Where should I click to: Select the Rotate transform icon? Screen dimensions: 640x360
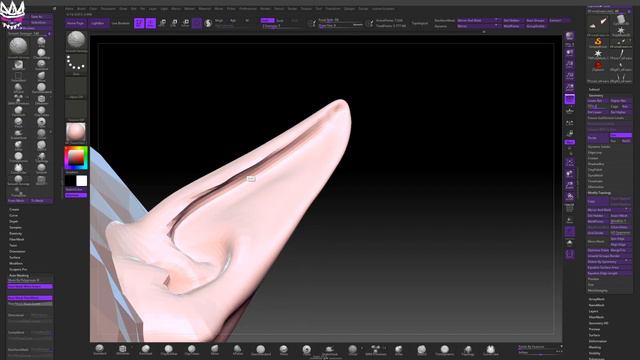point(185,23)
